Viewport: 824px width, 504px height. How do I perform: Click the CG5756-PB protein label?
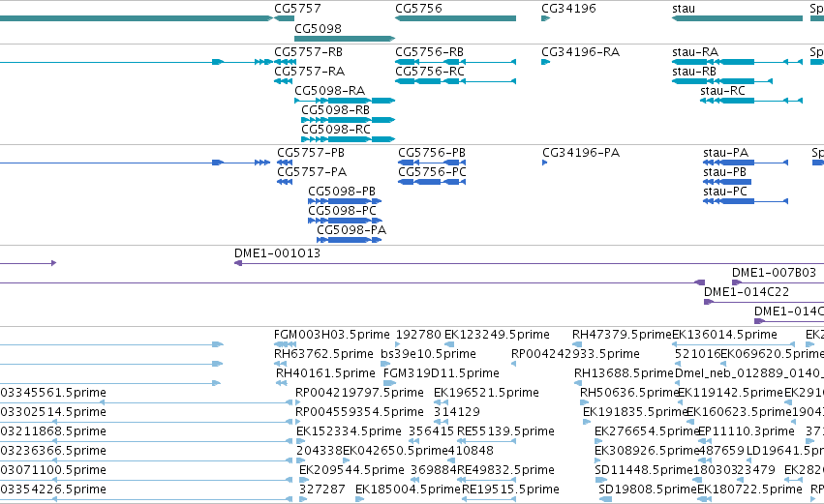click(432, 153)
